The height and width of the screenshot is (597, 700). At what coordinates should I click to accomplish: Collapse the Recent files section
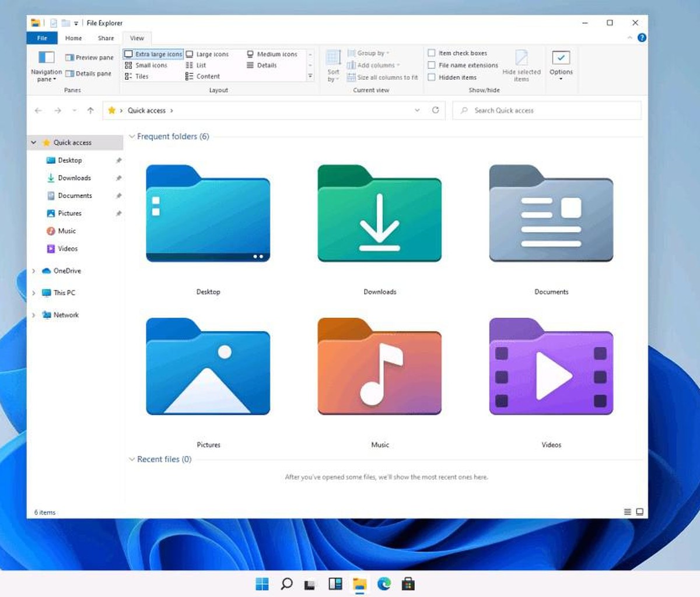(132, 459)
